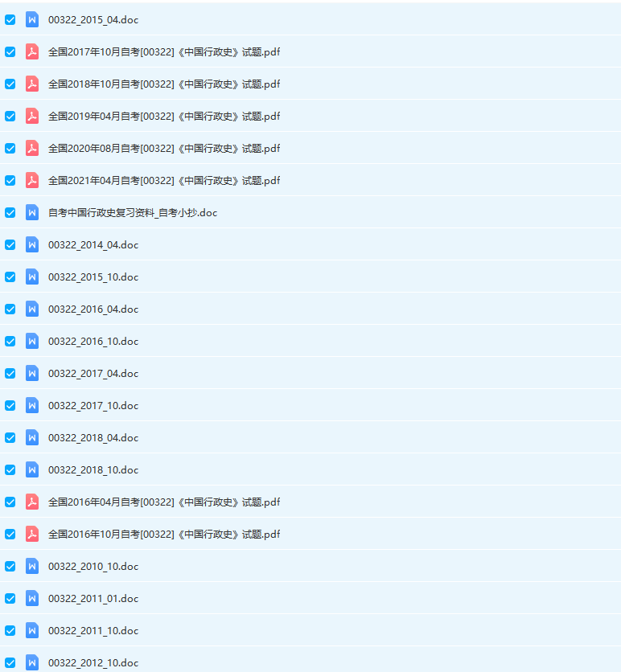Select file name 00322_2018_10.doc
The height and width of the screenshot is (672, 621).
click(x=93, y=469)
